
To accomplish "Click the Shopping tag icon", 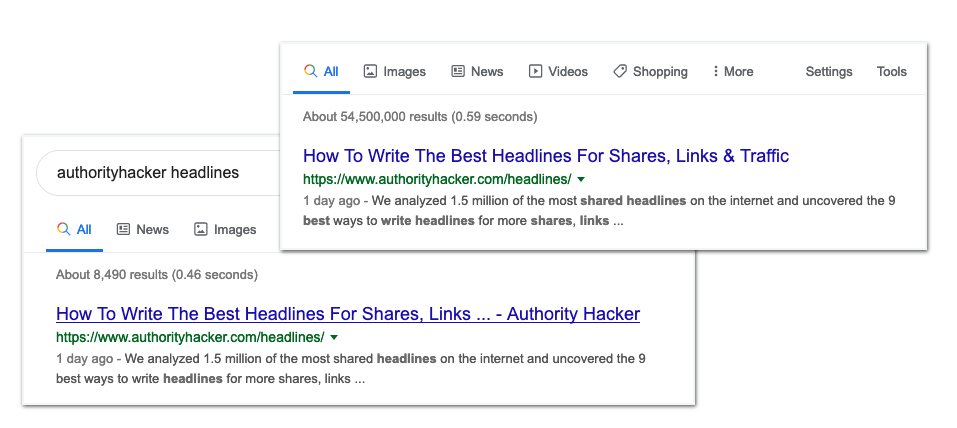I will 620,71.
